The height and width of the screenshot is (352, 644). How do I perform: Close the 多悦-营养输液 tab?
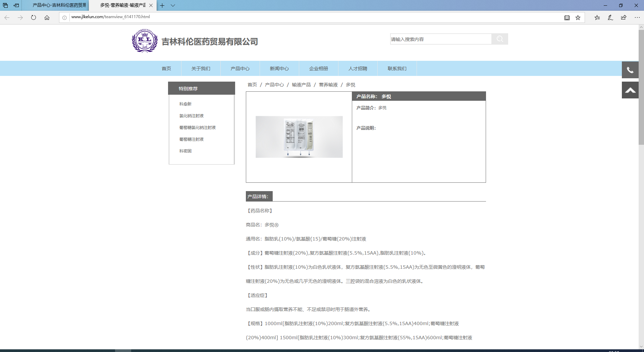pos(151,5)
